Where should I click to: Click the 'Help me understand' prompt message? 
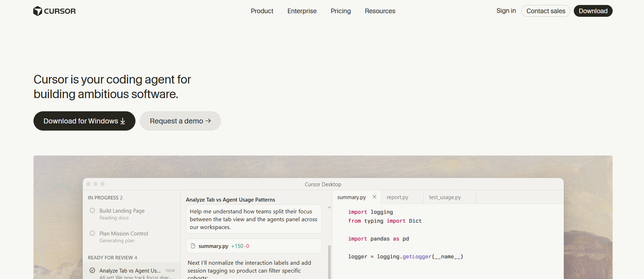254,219
